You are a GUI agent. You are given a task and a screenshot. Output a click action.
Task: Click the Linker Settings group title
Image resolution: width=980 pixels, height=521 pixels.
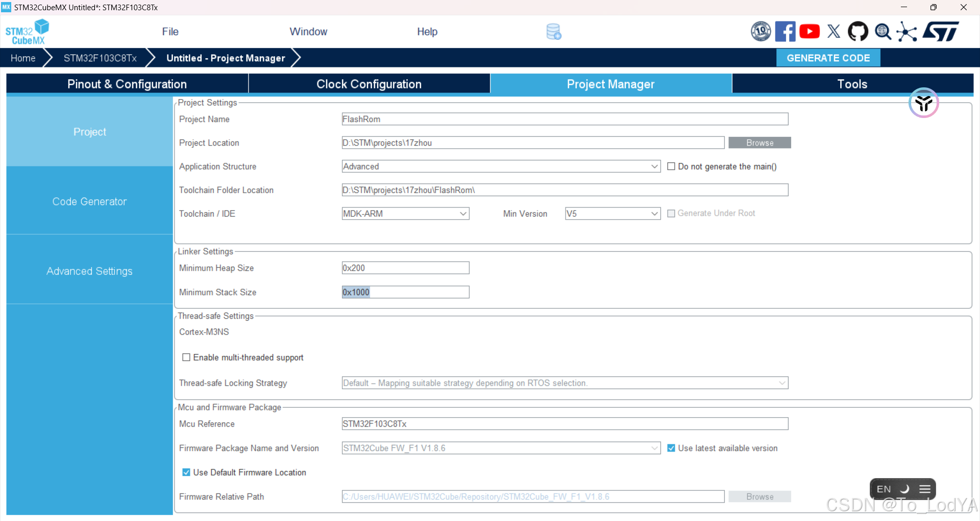206,251
